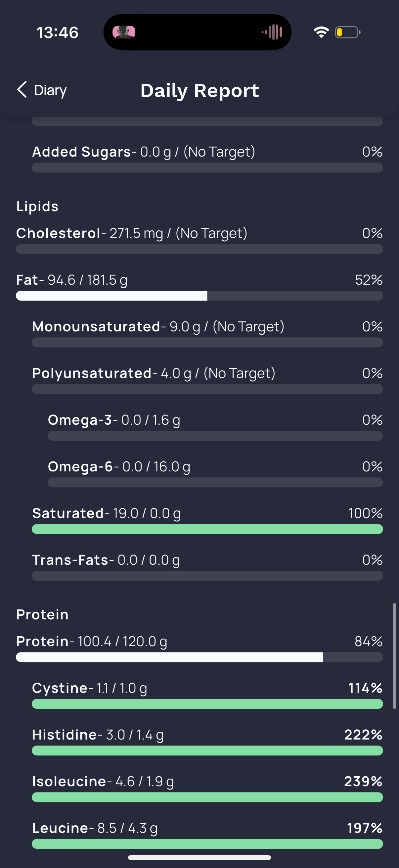Open the Cholesterol nutrient row
Image resolution: width=399 pixels, height=868 pixels.
[x=199, y=240]
